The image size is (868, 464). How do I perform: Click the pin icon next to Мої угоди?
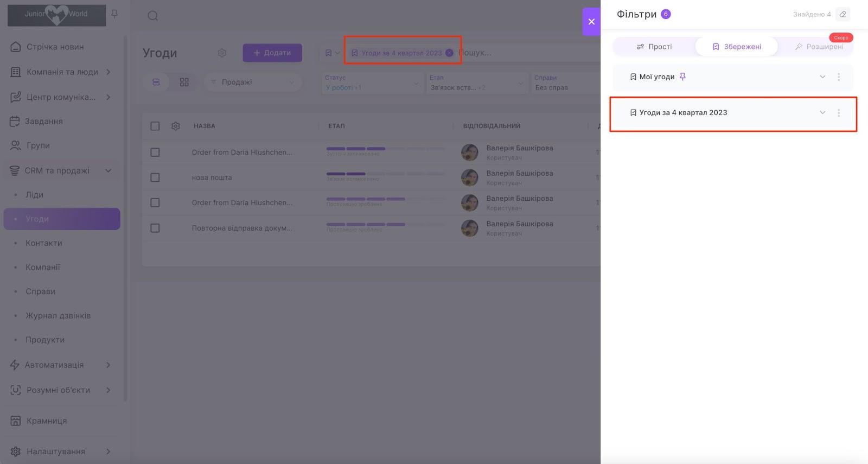tap(682, 77)
